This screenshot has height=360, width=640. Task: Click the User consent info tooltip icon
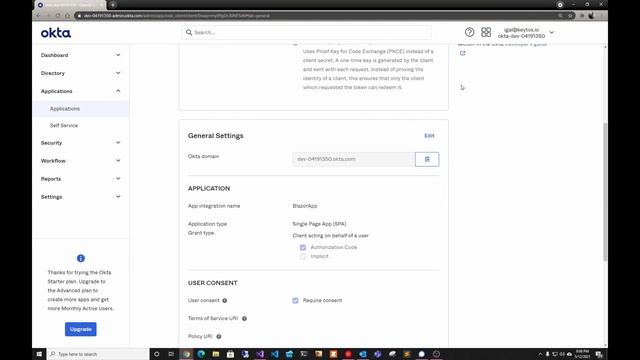tap(224, 300)
